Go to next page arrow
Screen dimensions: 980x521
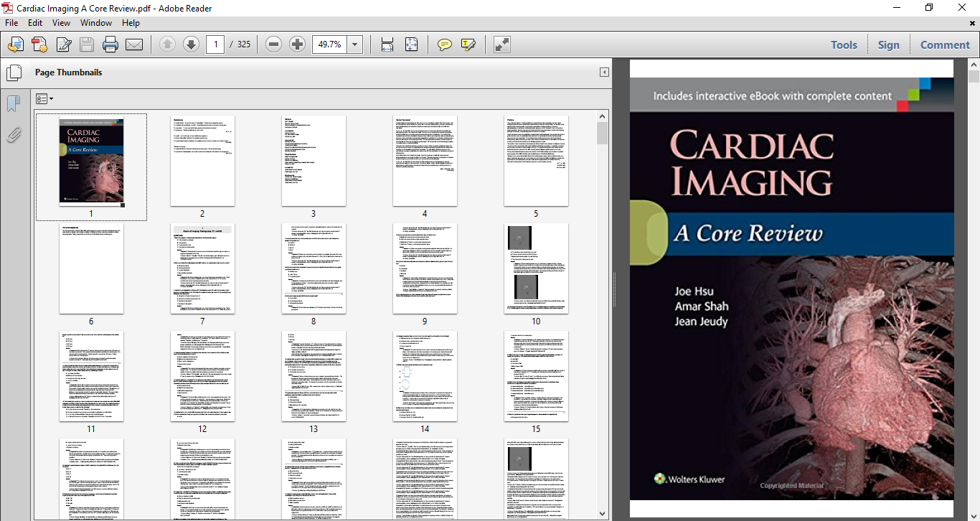[191, 44]
